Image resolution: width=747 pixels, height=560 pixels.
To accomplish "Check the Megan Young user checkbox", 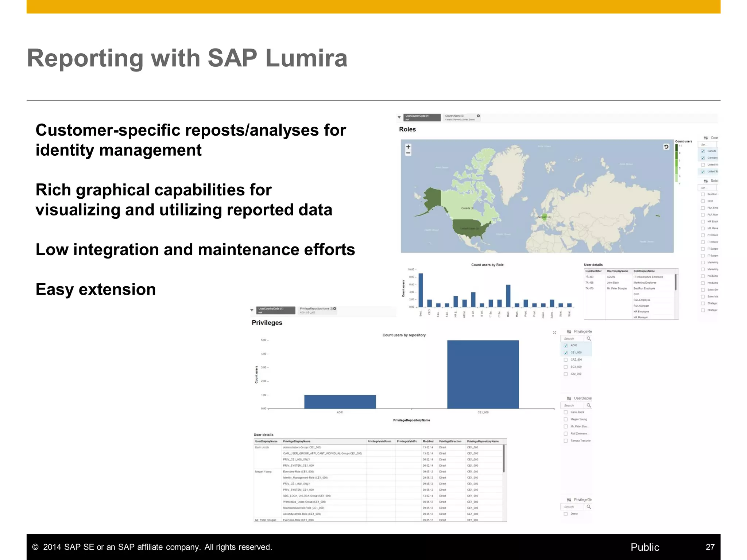I will point(566,419).
